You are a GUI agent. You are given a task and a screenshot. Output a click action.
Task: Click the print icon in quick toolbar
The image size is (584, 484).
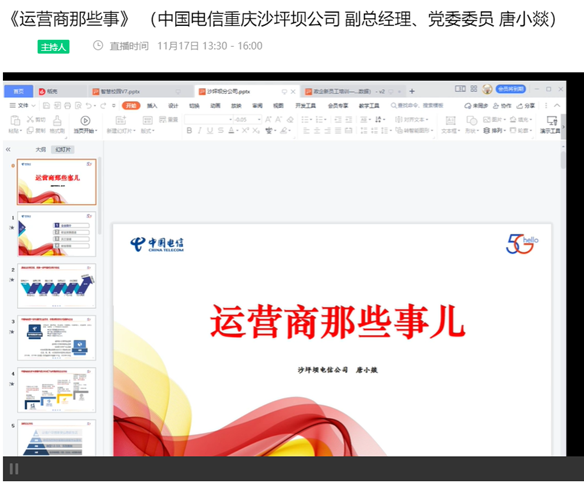pos(67,106)
